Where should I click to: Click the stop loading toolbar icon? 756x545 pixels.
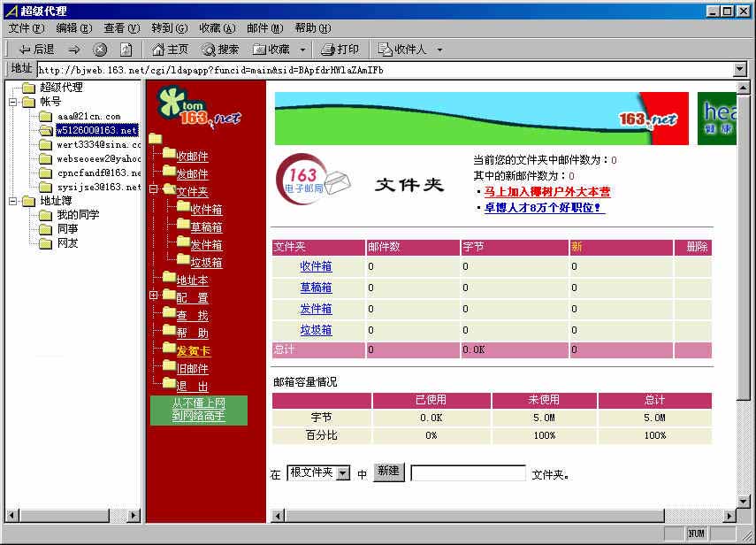tap(101, 50)
